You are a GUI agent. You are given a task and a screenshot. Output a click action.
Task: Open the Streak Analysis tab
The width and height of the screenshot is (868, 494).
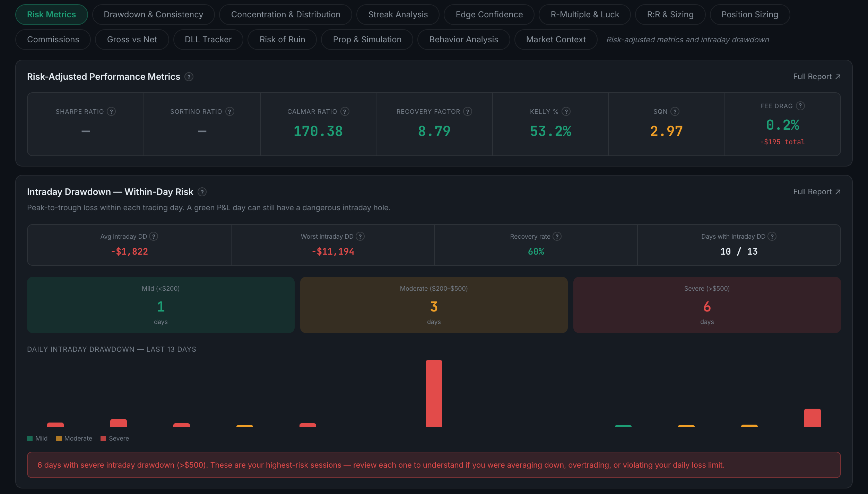pyautogui.click(x=398, y=15)
